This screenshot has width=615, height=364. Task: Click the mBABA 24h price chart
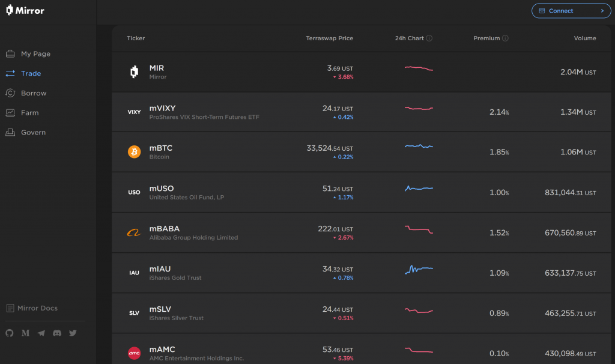(419, 230)
